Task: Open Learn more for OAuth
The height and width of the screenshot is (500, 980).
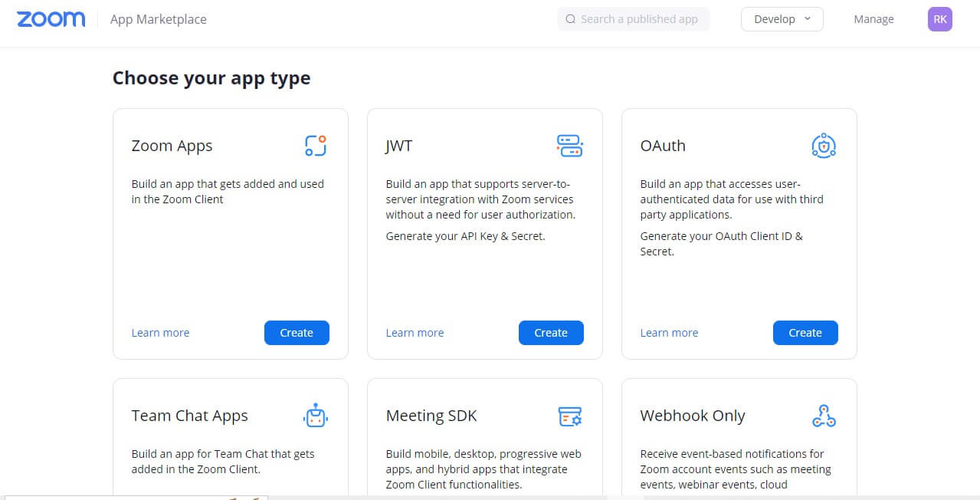Action: (669, 333)
